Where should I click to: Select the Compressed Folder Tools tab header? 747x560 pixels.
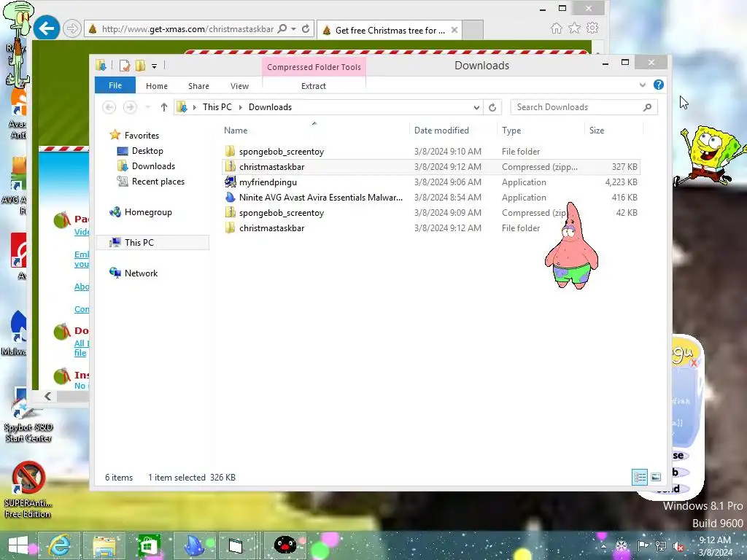coord(314,67)
